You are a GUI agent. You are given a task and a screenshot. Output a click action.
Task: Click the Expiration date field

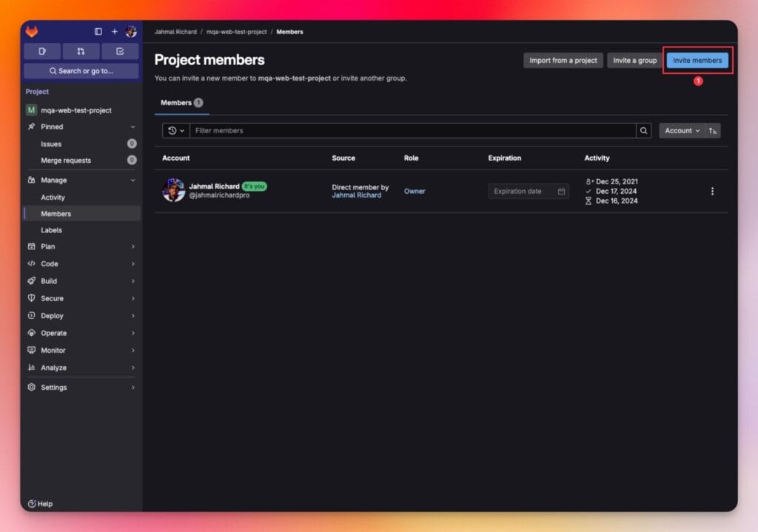pos(528,192)
